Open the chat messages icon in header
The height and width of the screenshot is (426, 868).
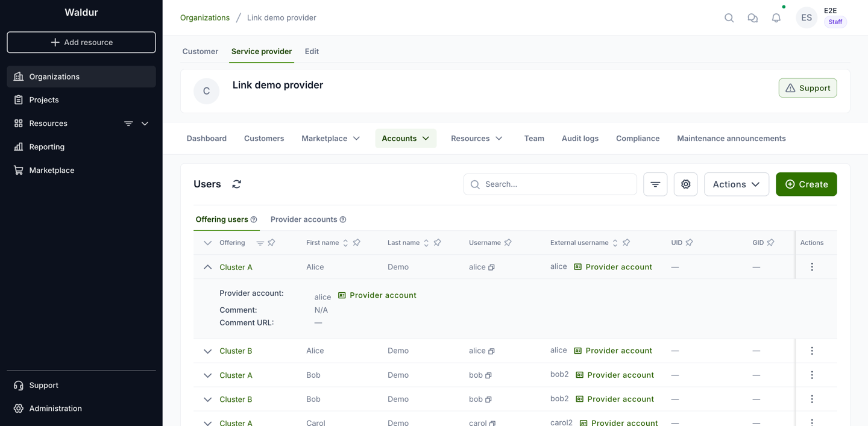pyautogui.click(x=752, y=18)
